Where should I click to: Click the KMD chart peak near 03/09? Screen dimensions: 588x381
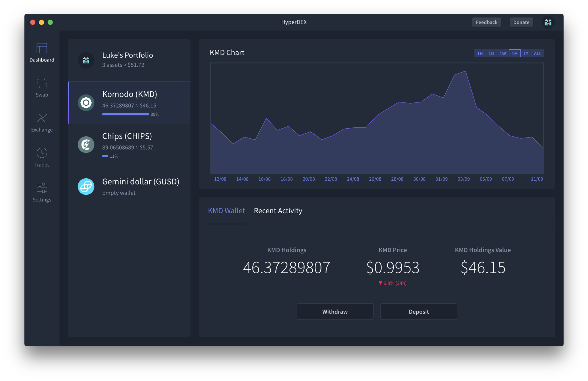[465, 71]
